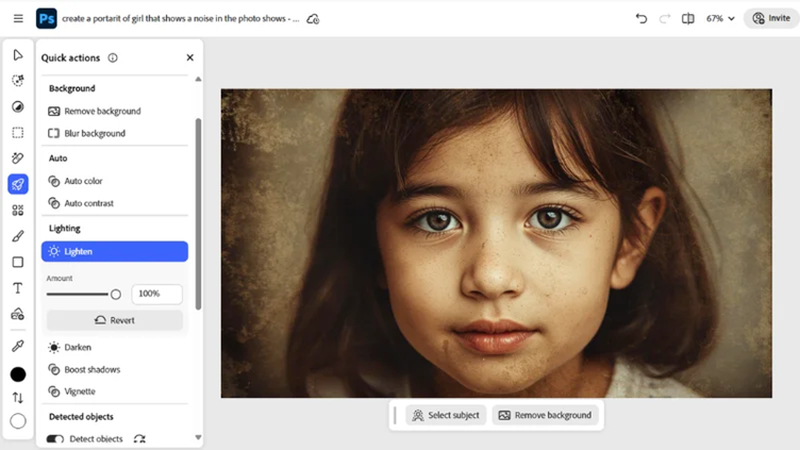Click the panel scroll down arrow
This screenshot has height=450, width=800.
(198, 437)
